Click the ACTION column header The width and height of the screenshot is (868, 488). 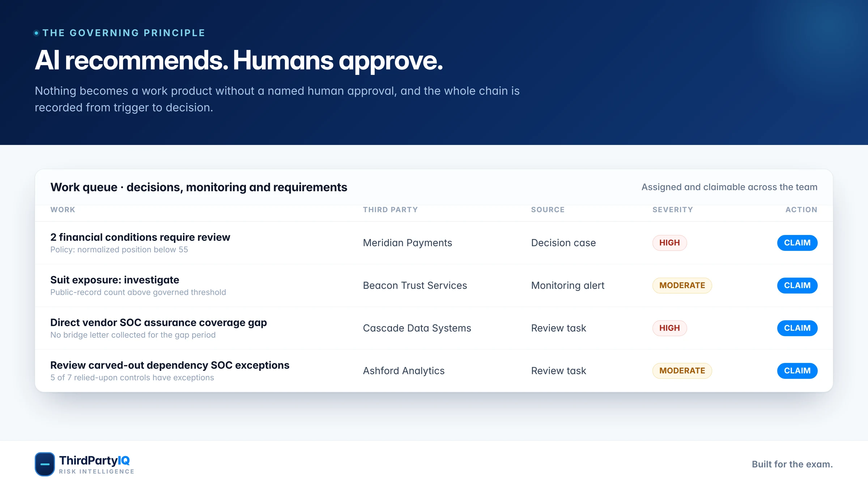(x=801, y=210)
